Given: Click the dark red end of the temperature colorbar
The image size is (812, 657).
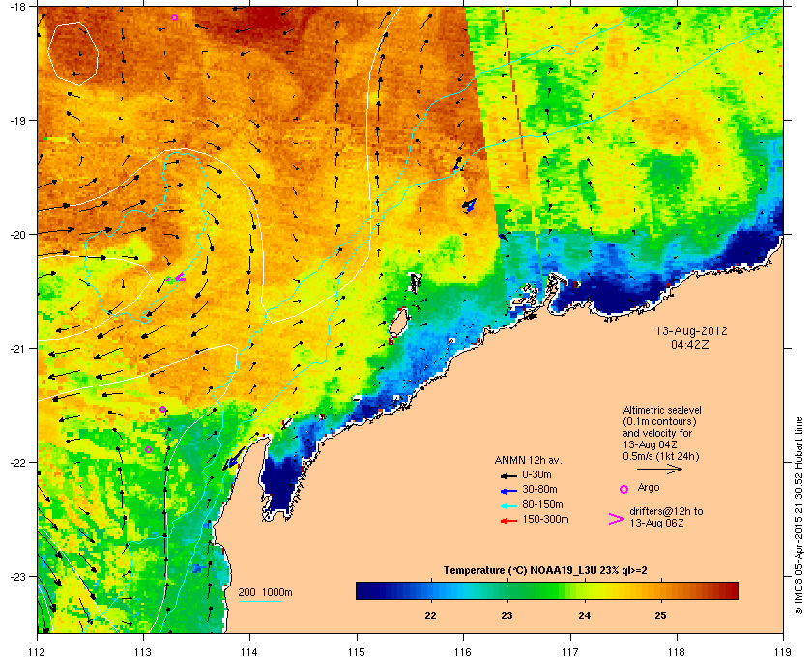Looking at the screenshot, I should (x=731, y=590).
